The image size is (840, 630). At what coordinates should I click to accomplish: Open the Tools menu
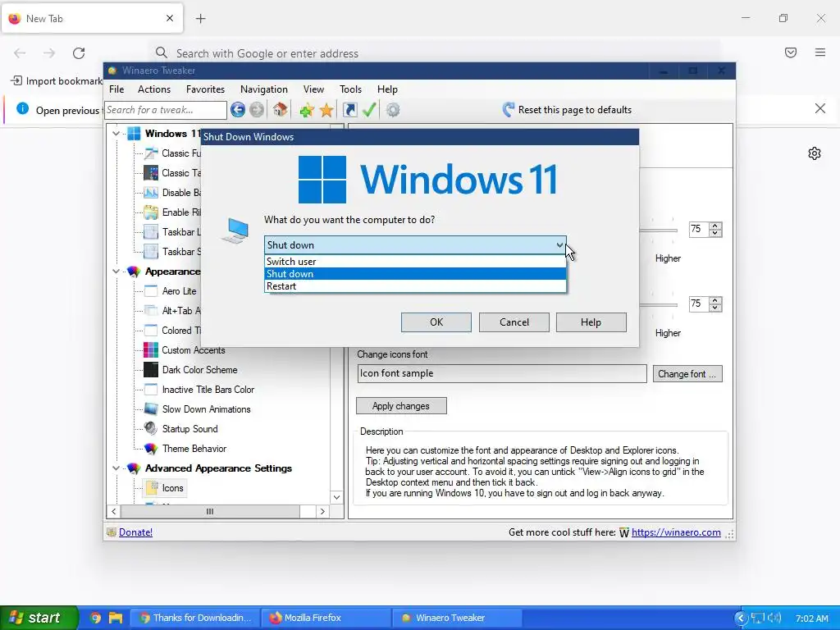click(350, 89)
